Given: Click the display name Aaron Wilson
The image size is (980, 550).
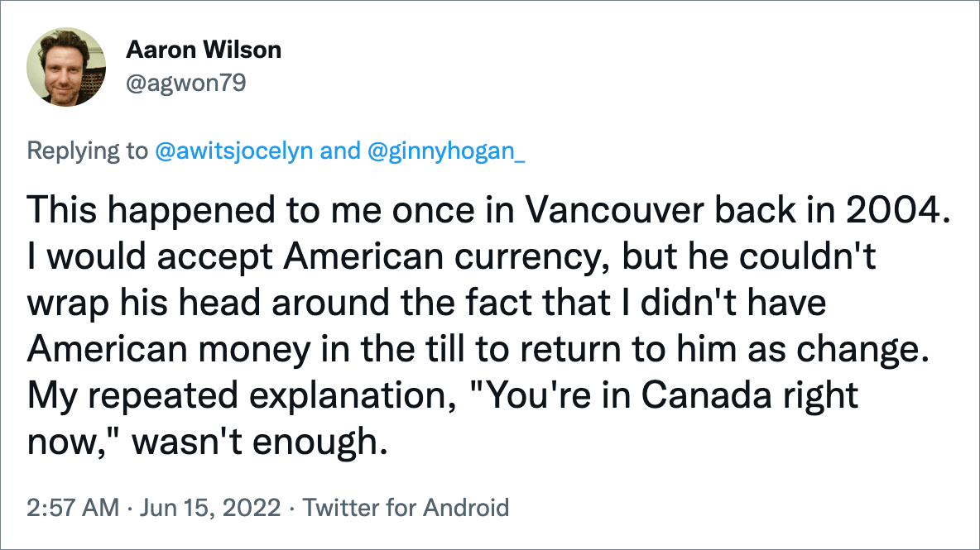Looking at the screenshot, I should point(204,50).
